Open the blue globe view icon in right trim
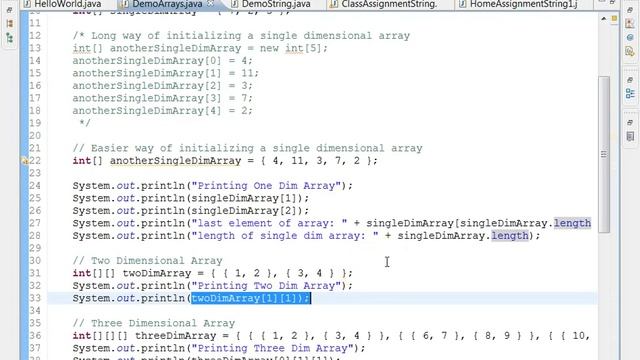The height and width of the screenshot is (360, 640). coord(630,38)
